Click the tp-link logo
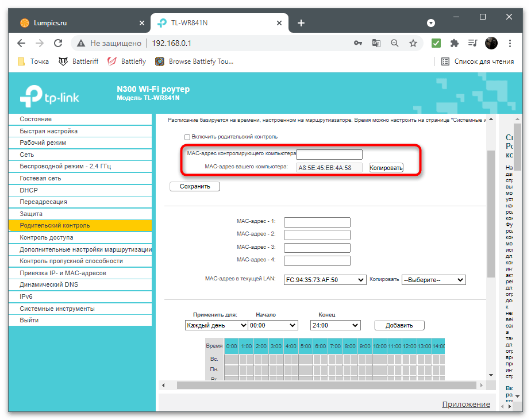The image size is (531, 420). pyautogui.click(x=49, y=96)
